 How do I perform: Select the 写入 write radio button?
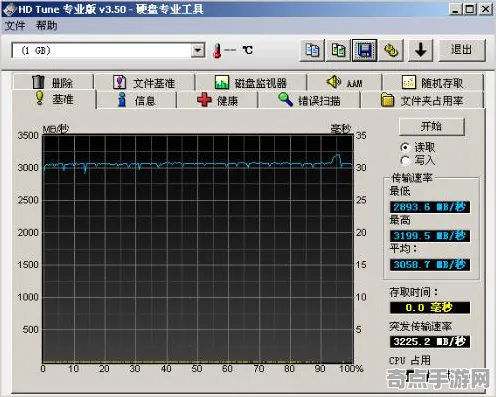click(x=405, y=160)
